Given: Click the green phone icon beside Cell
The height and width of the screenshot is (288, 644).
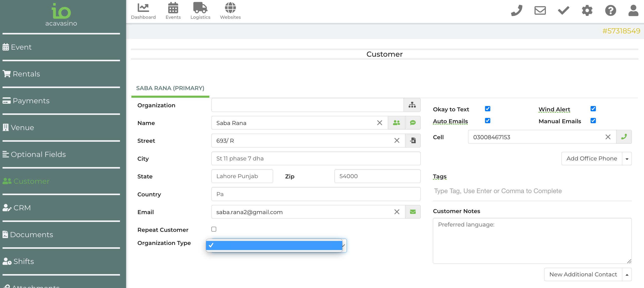Looking at the screenshot, I should point(624,137).
